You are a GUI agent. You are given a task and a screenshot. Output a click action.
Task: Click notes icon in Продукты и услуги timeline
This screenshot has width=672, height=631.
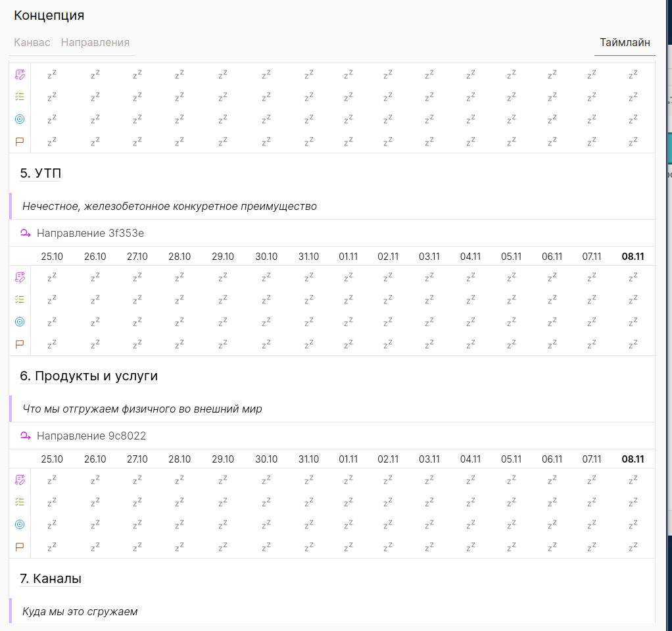20,480
